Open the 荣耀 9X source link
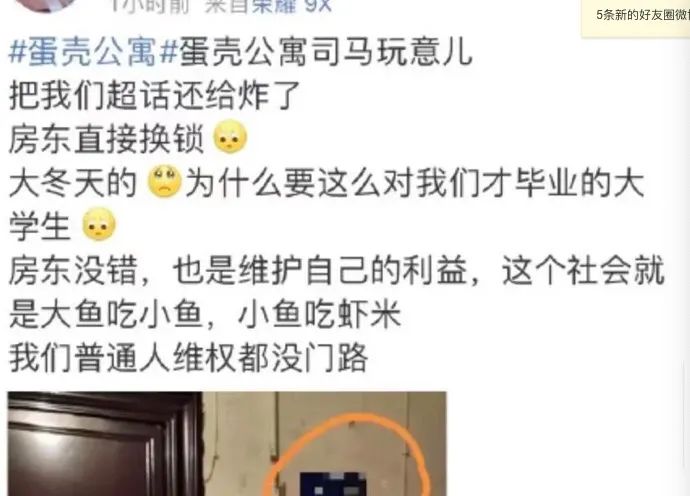690x496 pixels. coord(292,6)
